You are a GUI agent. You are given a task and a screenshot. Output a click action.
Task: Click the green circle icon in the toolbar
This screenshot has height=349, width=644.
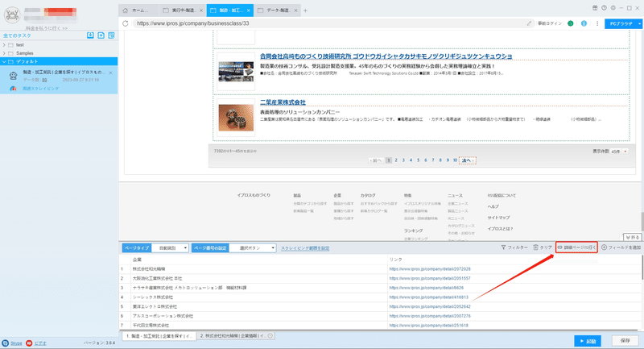(571, 23)
